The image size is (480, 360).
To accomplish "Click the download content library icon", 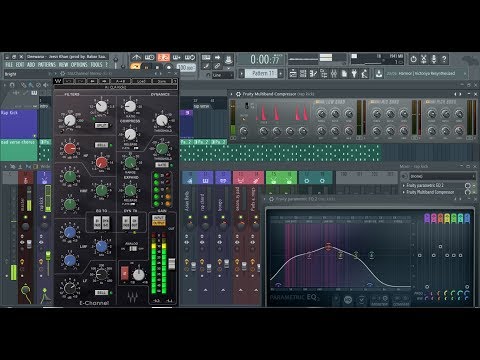I will pos(379,73).
